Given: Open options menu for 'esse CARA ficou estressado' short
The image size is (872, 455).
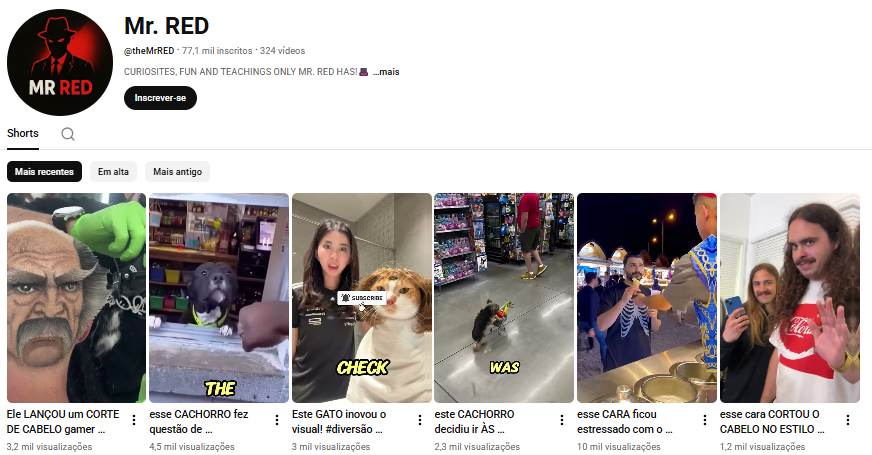Looking at the screenshot, I should pyautogui.click(x=705, y=420).
